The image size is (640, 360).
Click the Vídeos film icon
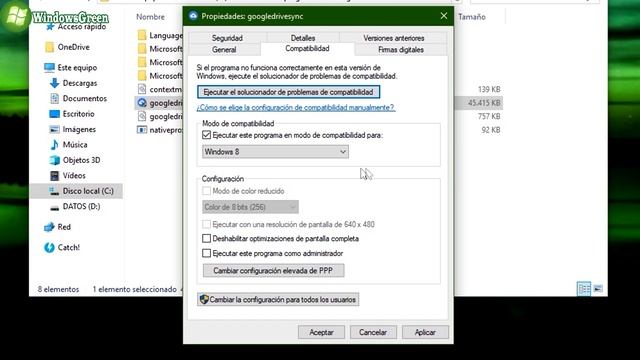tap(54, 176)
